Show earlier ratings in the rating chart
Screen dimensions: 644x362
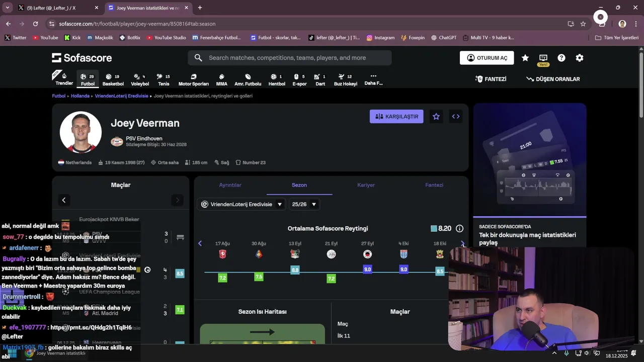pos(200,243)
